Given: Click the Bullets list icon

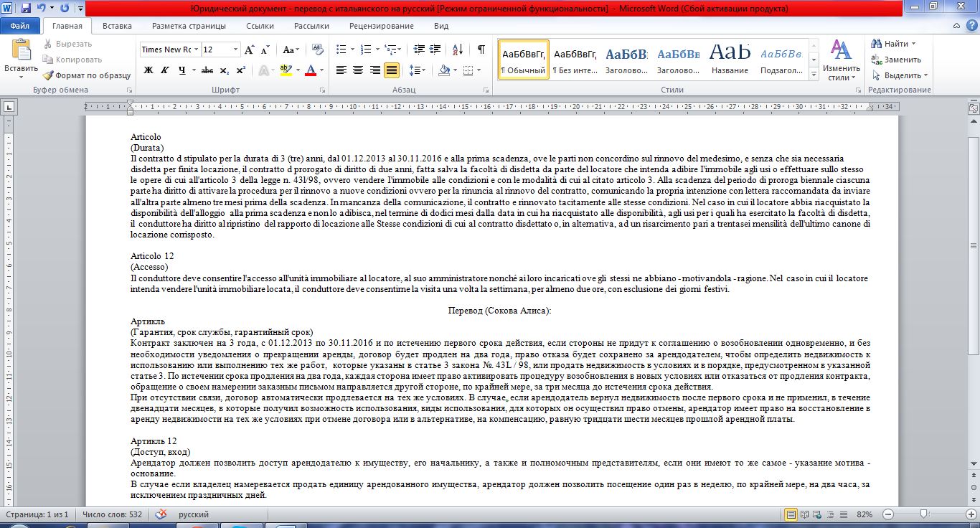Looking at the screenshot, I should (341, 49).
